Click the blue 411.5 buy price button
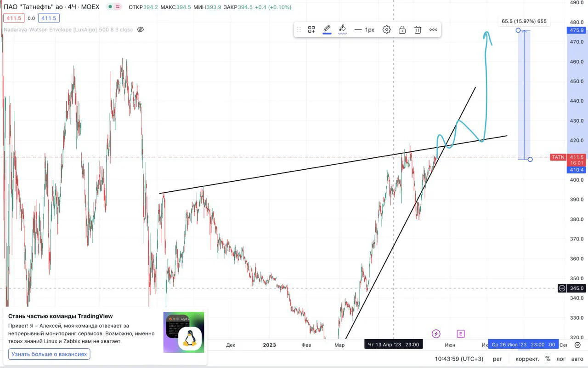Image resolution: width=588 pixels, height=368 pixels. pyautogui.click(x=48, y=18)
